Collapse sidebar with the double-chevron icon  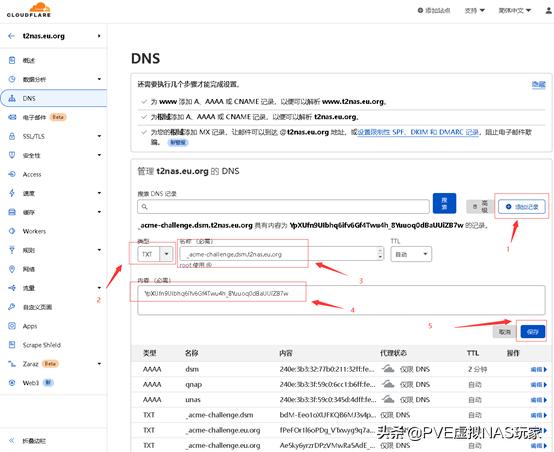(12, 440)
